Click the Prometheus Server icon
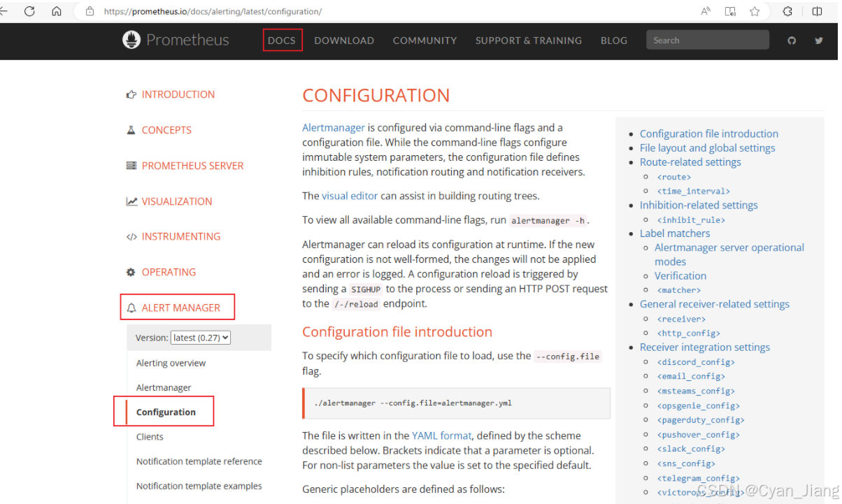This screenshot has height=504, width=842. (131, 166)
